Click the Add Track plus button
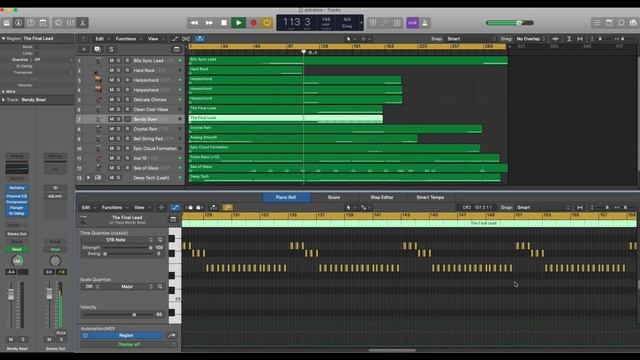This screenshot has height=360, width=640. 84,49
